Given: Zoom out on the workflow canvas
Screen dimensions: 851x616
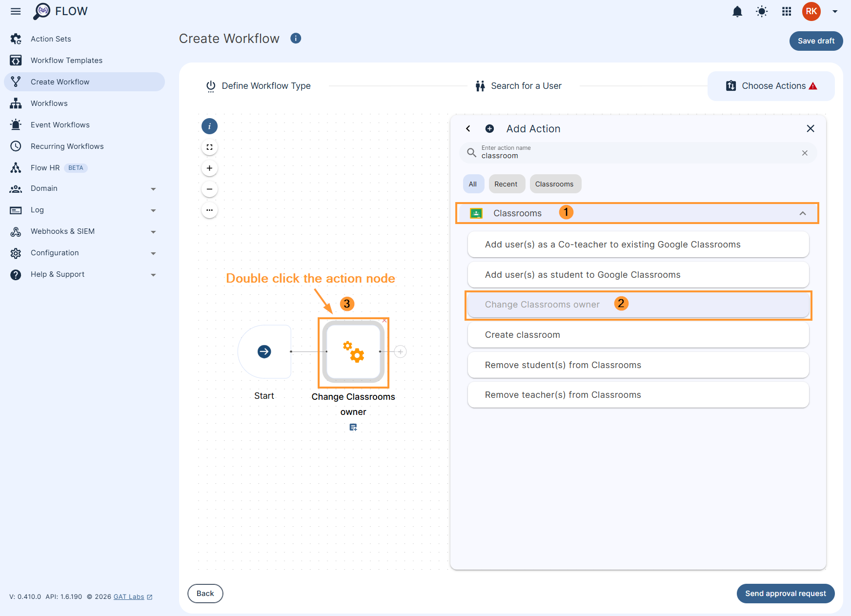Looking at the screenshot, I should [209, 189].
